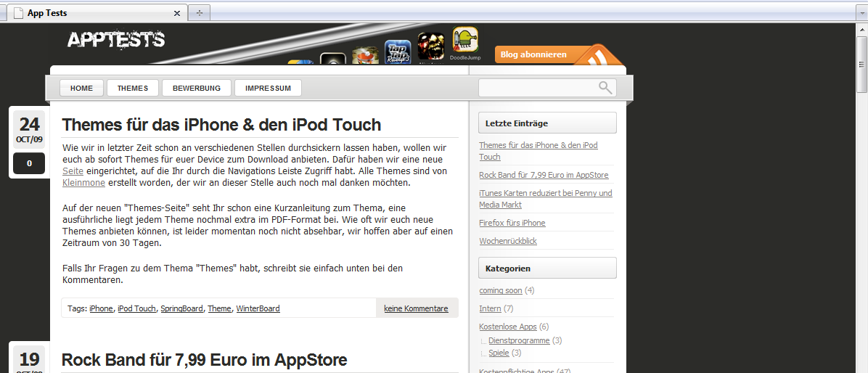Click the iPhone tag link

click(x=101, y=308)
